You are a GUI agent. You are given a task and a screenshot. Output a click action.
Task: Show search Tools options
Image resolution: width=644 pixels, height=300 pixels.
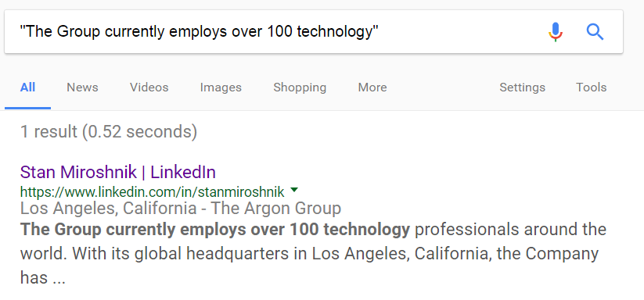coord(591,87)
